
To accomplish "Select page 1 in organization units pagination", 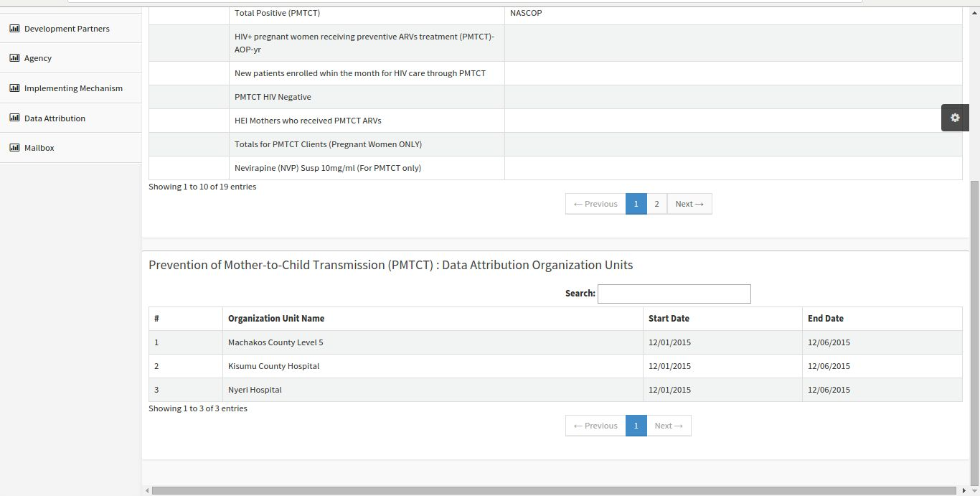I will (636, 426).
